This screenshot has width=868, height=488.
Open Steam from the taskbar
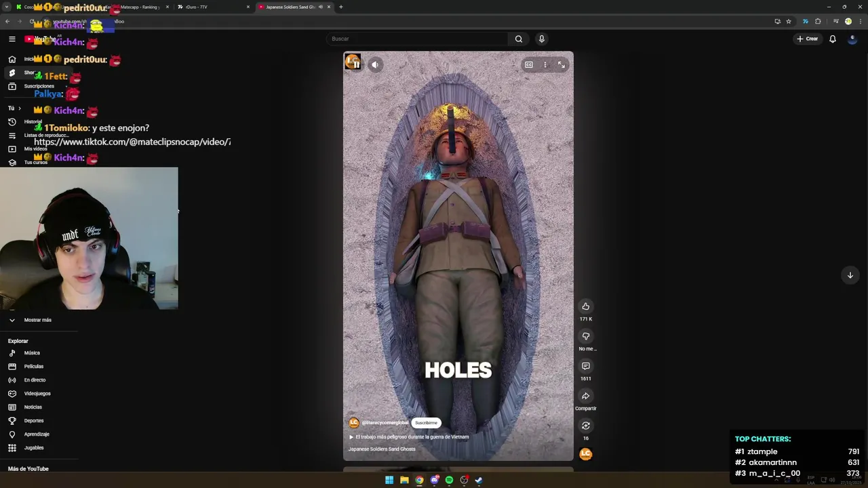point(479,480)
